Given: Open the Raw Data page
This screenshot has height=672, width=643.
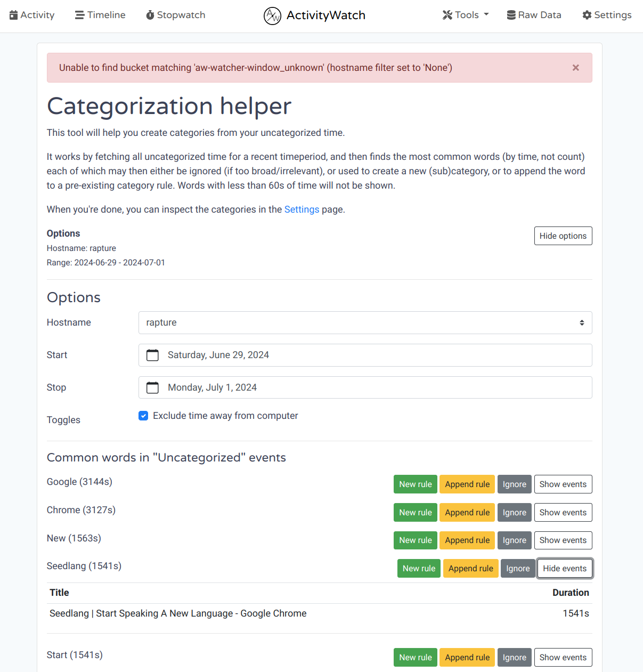Looking at the screenshot, I should (x=534, y=15).
